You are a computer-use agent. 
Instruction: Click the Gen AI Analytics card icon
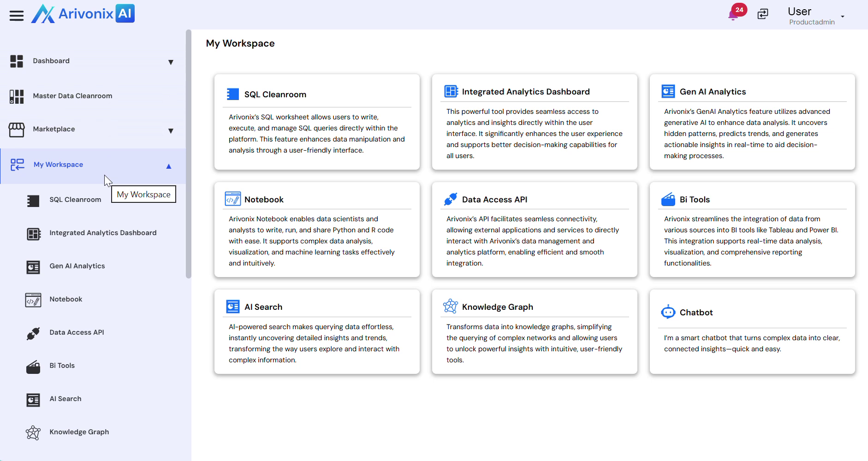(668, 92)
